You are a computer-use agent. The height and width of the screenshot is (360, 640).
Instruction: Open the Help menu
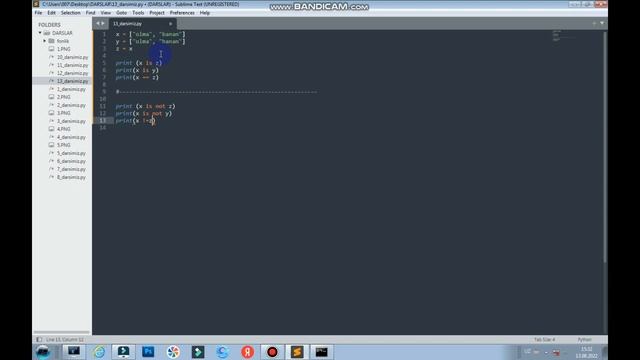click(204, 13)
